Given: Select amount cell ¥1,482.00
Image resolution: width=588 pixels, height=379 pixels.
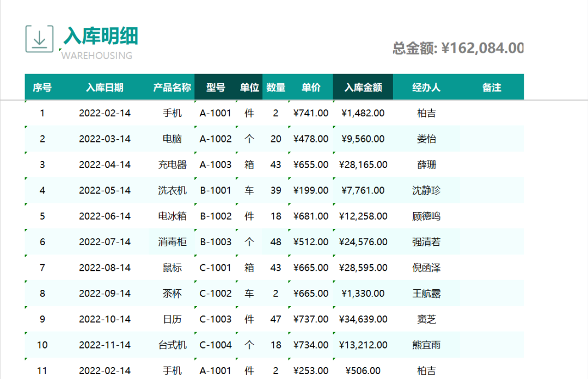Looking at the screenshot, I should (x=363, y=113).
